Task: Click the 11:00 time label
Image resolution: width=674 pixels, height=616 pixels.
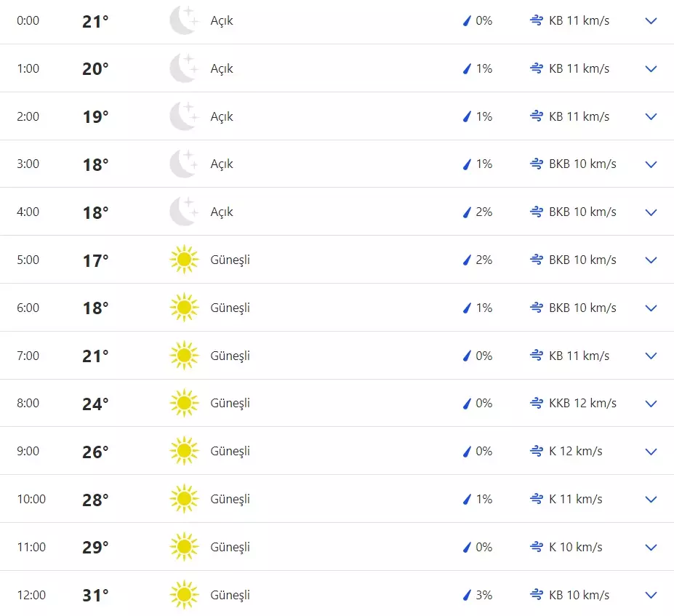Action: [31, 547]
